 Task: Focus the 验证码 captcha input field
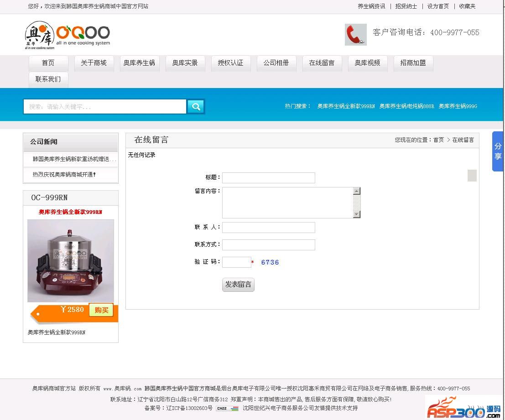(x=237, y=262)
